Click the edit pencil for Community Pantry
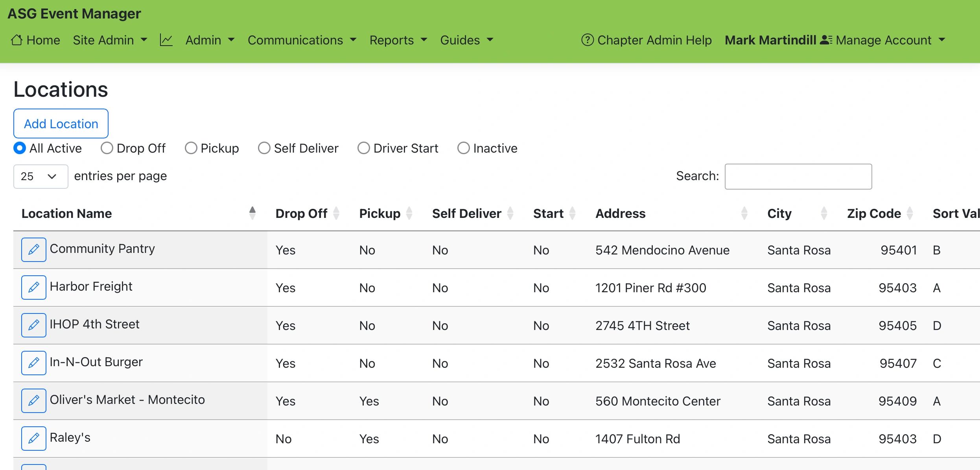Image resolution: width=980 pixels, height=470 pixels. 34,249
